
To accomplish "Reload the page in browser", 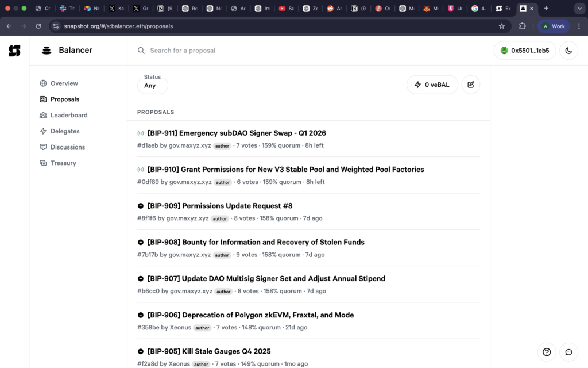I will (38, 26).
